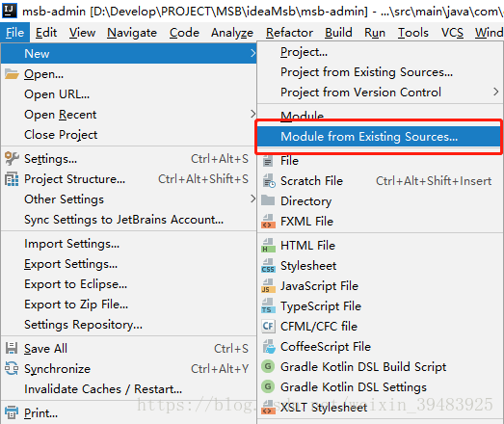Image resolution: width=504 pixels, height=424 pixels.
Task: Expand the Open Recent submenu arrow
Action: 252,114
